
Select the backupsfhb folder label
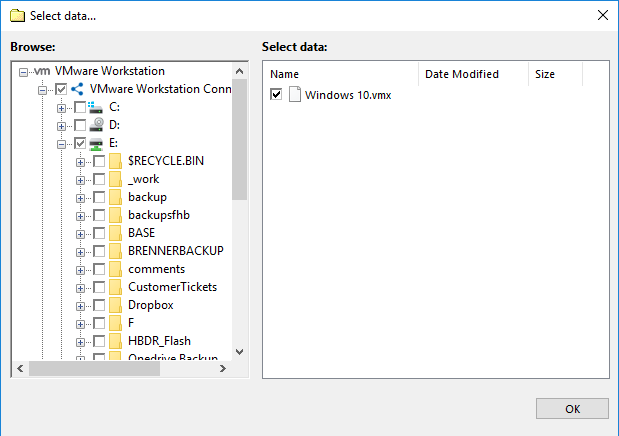click(159, 215)
